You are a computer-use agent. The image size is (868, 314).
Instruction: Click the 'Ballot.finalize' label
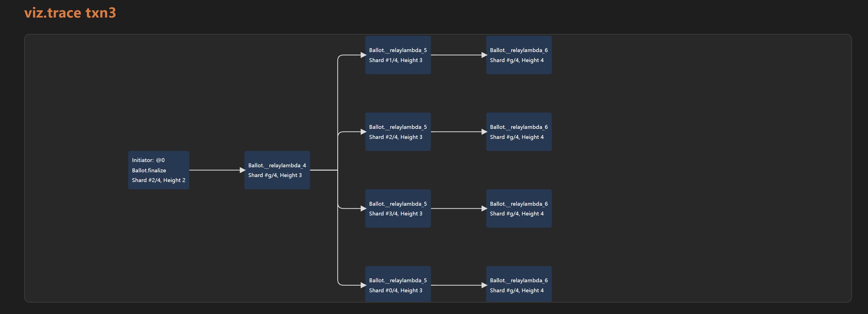[149, 170]
